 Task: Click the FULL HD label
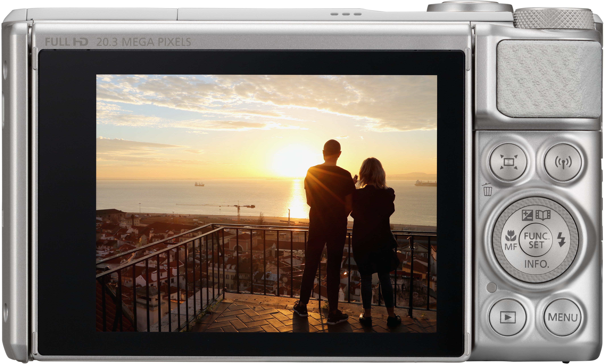click(x=67, y=42)
